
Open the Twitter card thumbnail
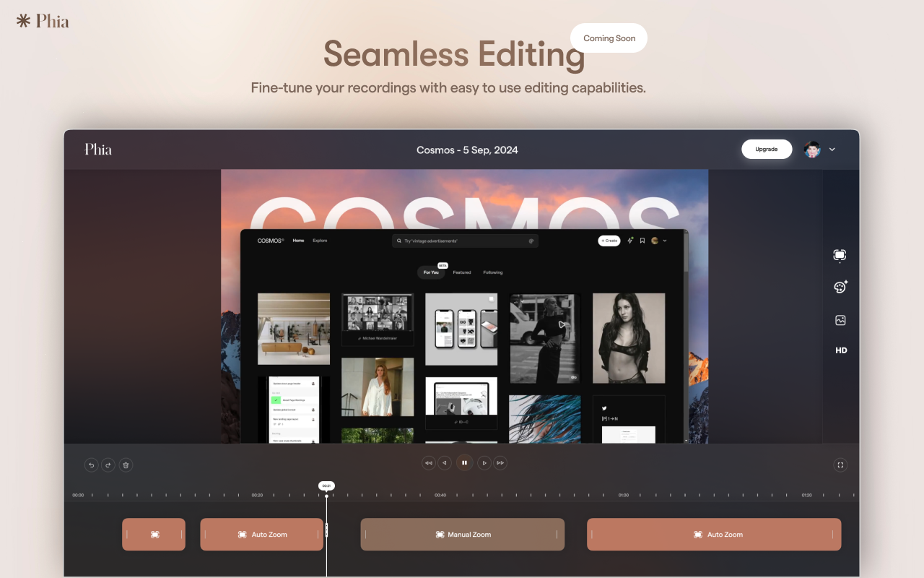coord(629,419)
